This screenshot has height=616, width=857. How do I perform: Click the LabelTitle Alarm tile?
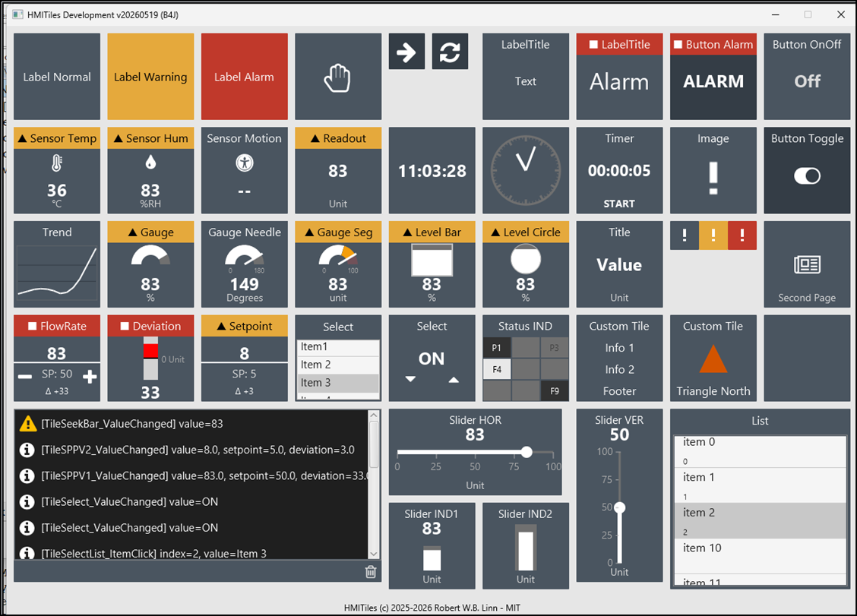tap(619, 77)
